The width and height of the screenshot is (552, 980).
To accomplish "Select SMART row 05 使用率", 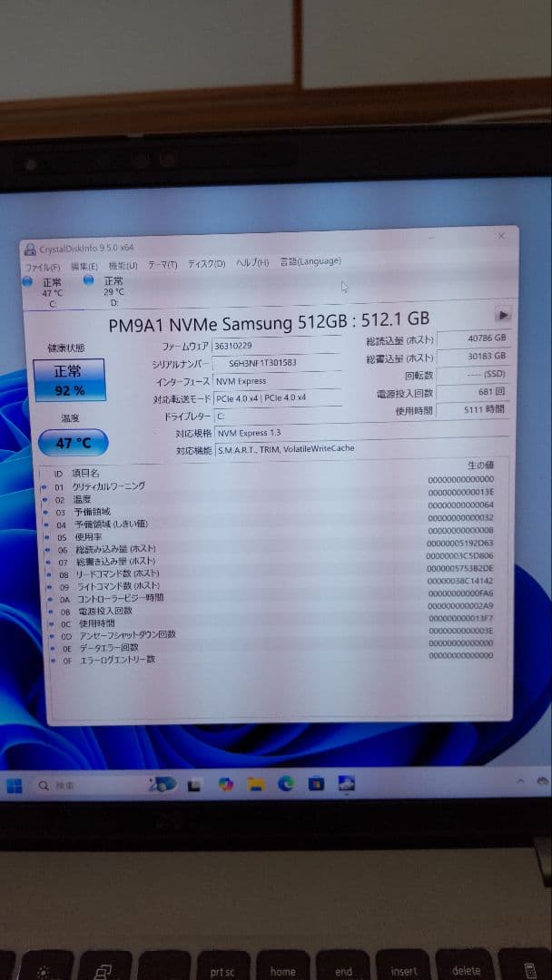I will coord(268,535).
